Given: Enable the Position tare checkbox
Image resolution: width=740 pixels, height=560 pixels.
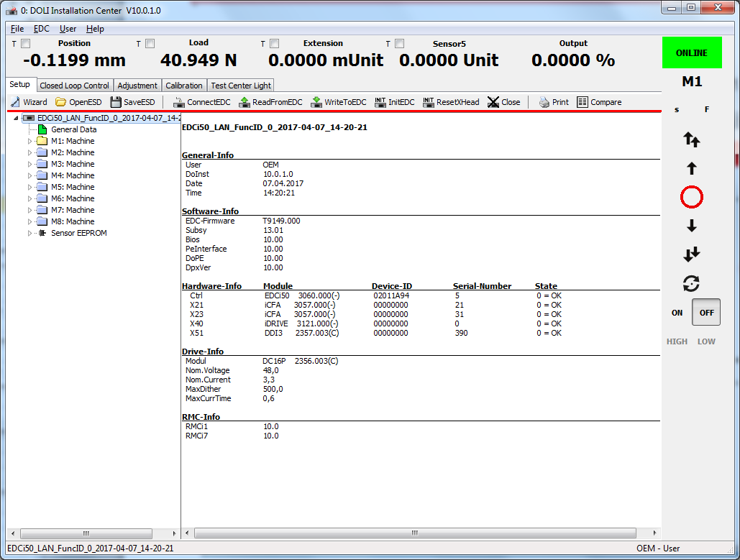Looking at the screenshot, I should tap(26, 44).
